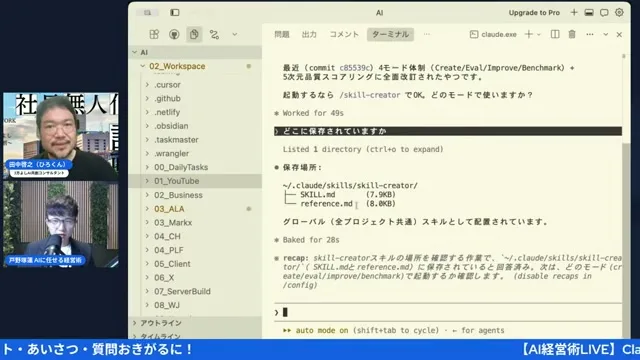640x360 pixels.
Task: Toggle the sidebar panel icon in title bar
Action: click(x=175, y=13)
